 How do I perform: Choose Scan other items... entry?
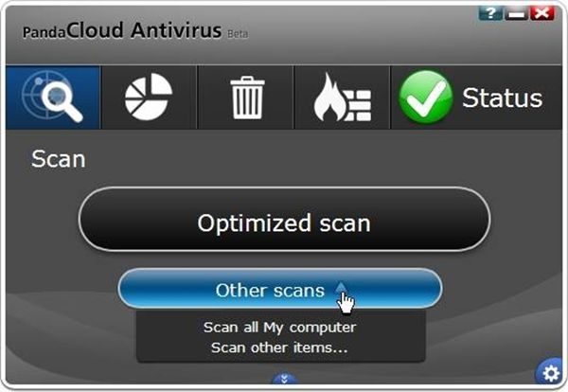pos(279,347)
